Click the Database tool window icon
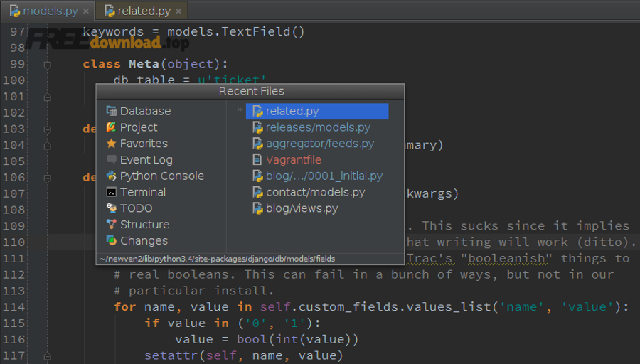 111,111
